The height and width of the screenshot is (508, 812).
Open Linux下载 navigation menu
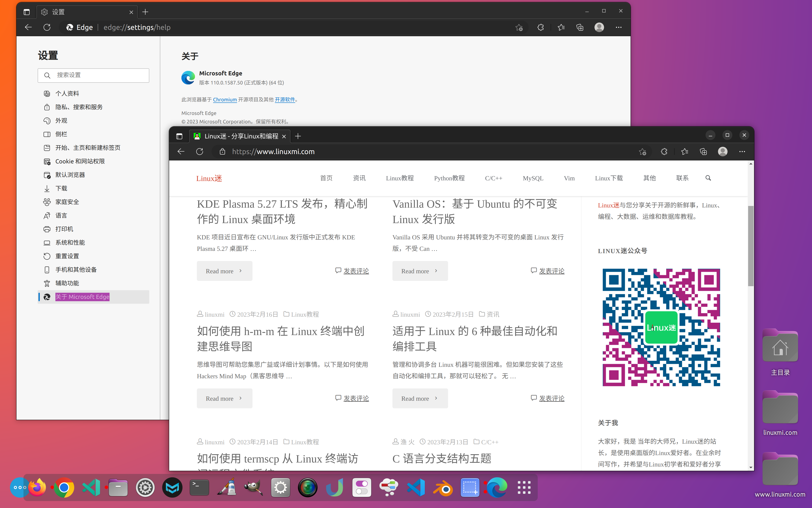coord(609,178)
